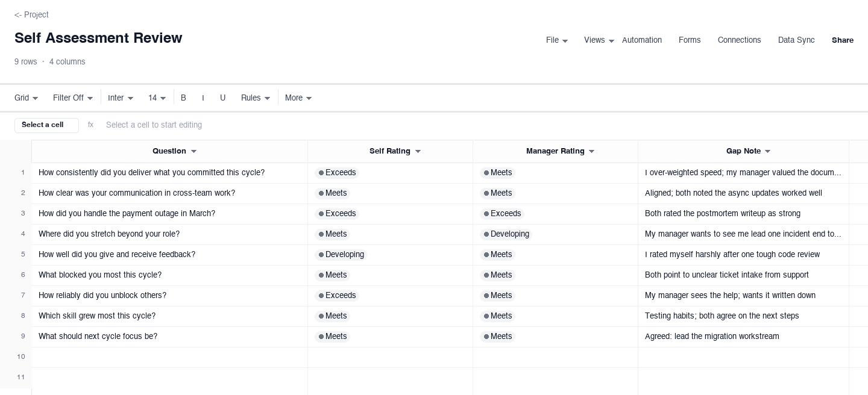Select gap note 'Both point to unclear ticket intake from support'

pyautogui.click(x=743, y=275)
